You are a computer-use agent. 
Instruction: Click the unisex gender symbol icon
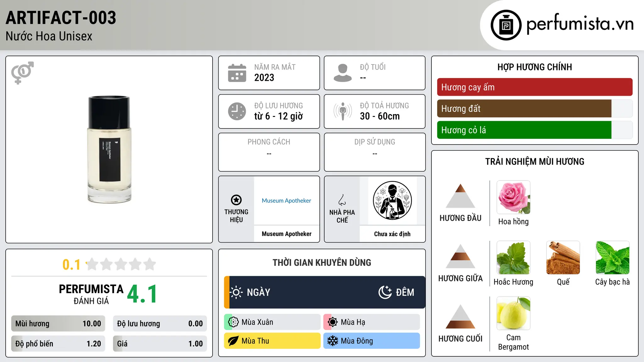tap(22, 73)
